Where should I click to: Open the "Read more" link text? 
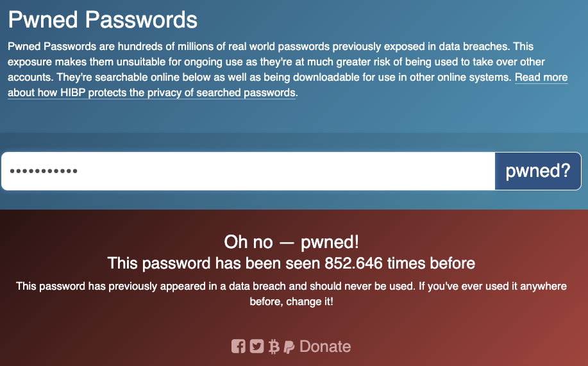tap(541, 78)
